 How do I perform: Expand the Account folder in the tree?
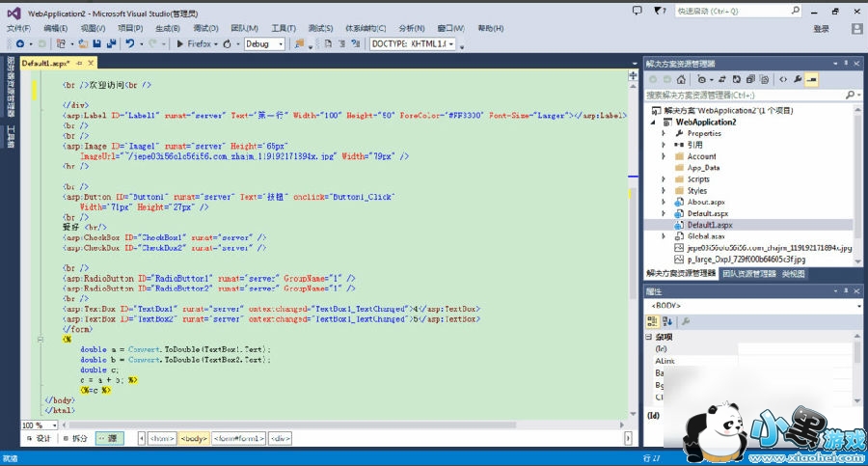[664, 156]
